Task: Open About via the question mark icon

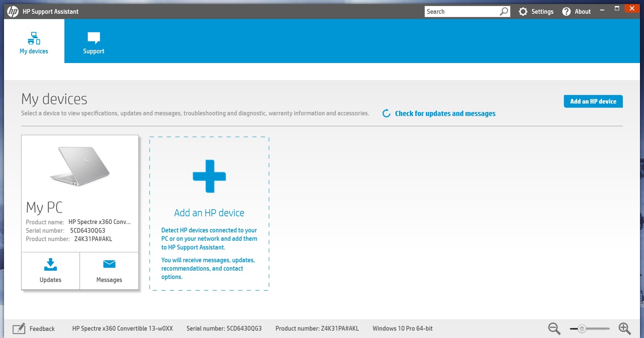Action: [x=566, y=12]
